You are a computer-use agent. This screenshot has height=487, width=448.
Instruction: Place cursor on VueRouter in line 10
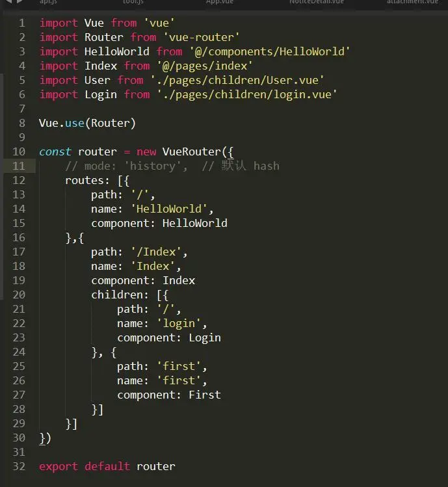(x=191, y=151)
